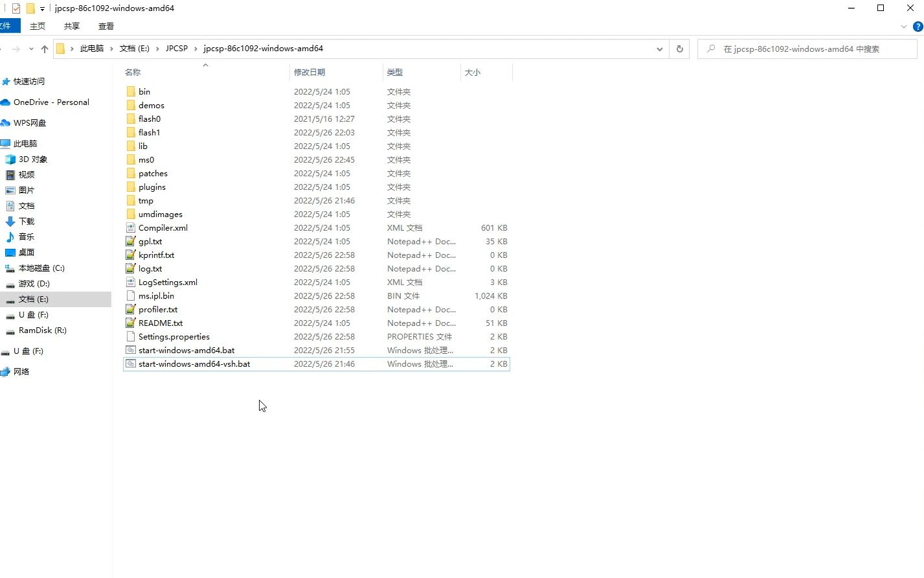Open RamDisk (R:) in navigation pane
924x578 pixels.
[43, 330]
